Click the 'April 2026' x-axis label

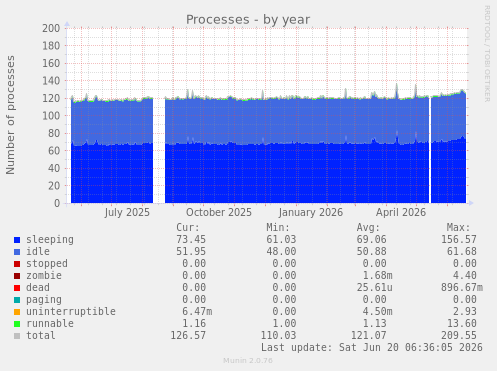401,213
